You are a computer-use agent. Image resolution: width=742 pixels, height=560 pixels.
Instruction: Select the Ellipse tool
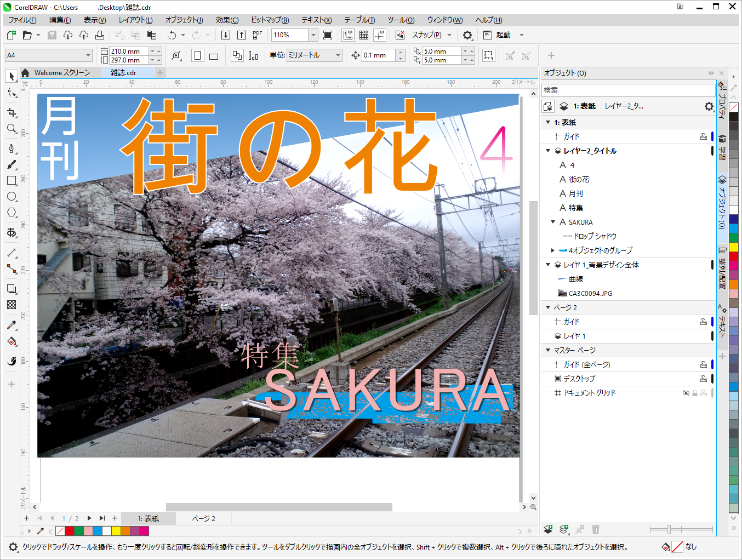coord(12,196)
